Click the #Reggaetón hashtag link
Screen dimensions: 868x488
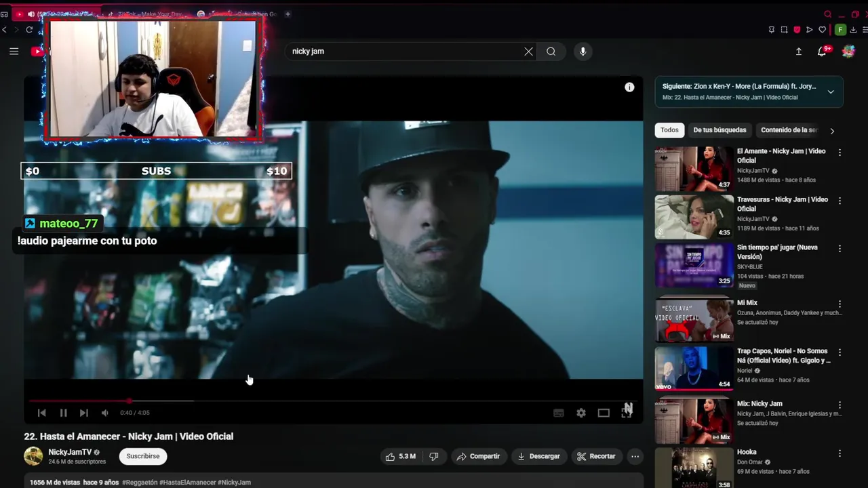[x=140, y=483]
